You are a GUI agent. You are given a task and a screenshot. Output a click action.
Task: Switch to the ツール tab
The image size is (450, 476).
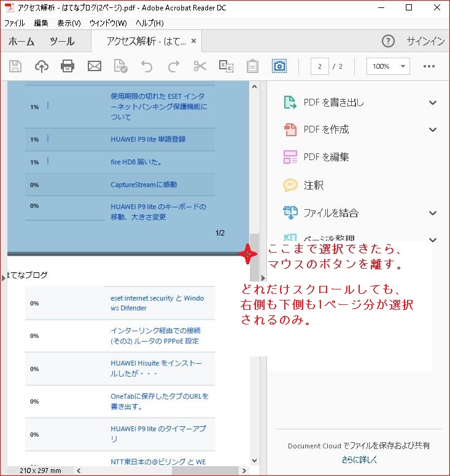[62, 41]
